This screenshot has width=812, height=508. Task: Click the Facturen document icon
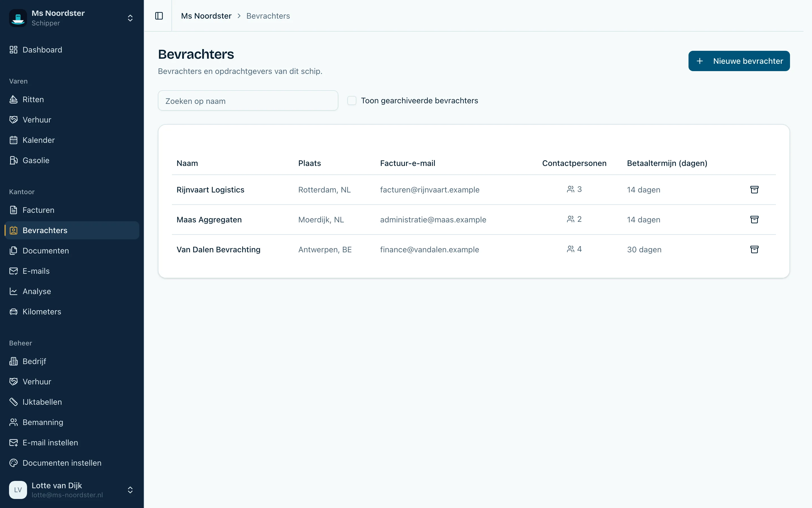pyautogui.click(x=14, y=210)
